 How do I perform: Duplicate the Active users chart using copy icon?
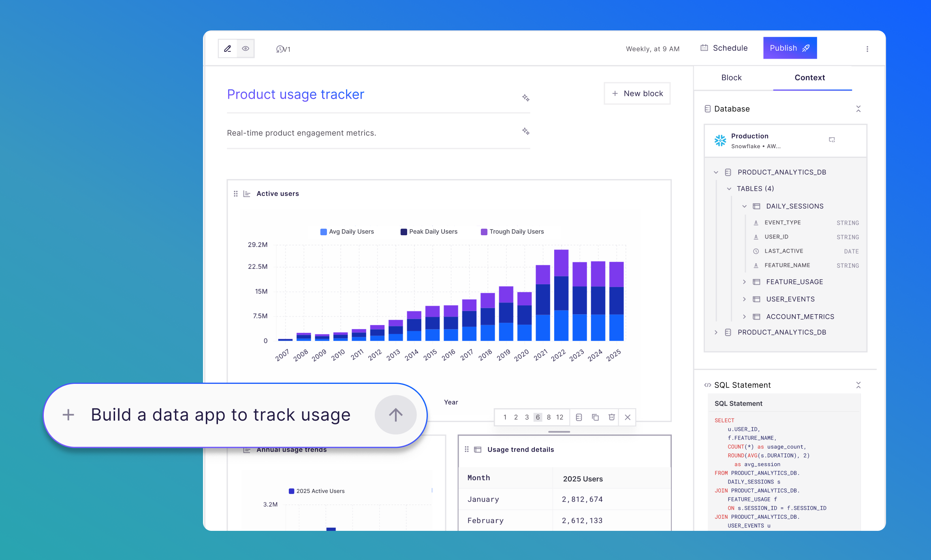[595, 417]
